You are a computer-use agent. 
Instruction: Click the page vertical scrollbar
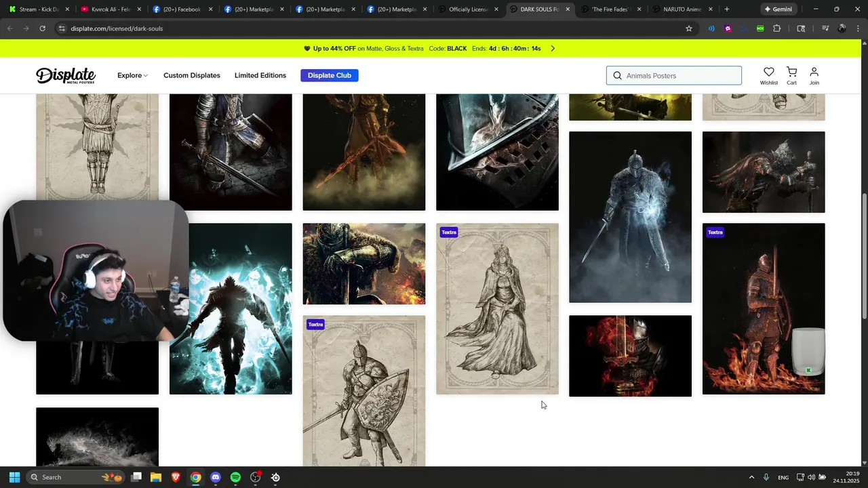pyautogui.click(x=864, y=258)
